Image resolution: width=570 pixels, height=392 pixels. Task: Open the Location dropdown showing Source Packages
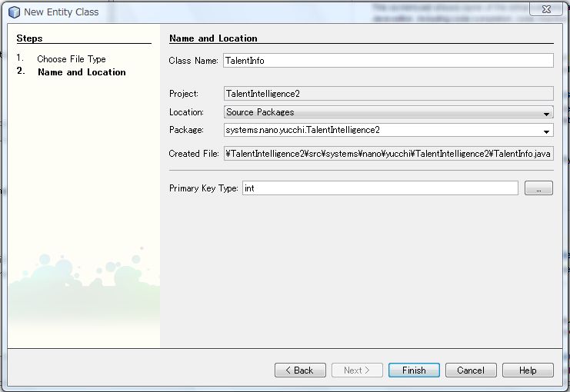tap(388, 112)
